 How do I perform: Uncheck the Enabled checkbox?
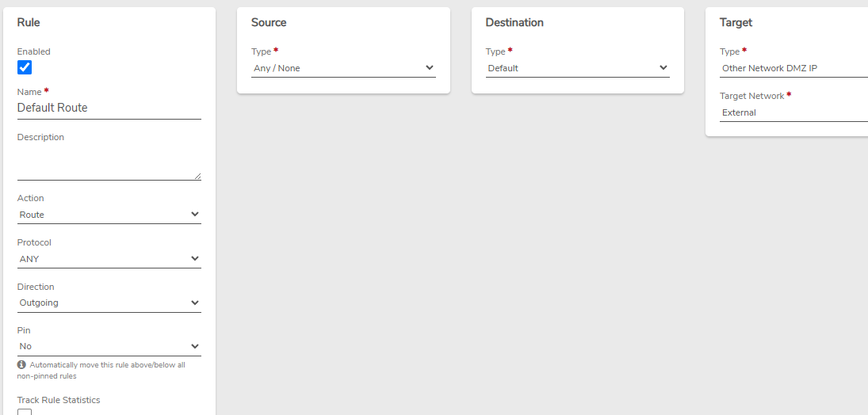(25, 67)
